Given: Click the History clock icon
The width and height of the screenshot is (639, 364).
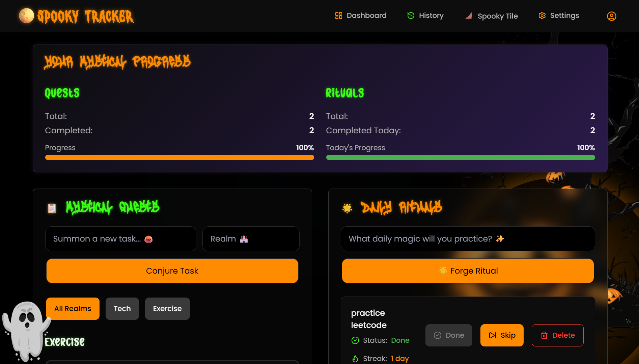Looking at the screenshot, I should pyautogui.click(x=411, y=16).
